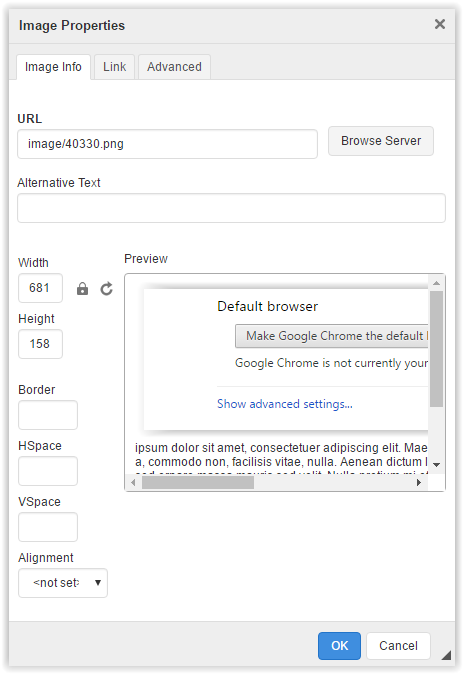The height and width of the screenshot is (674, 463).
Task: Click the HSpace input field
Action: click(48, 471)
